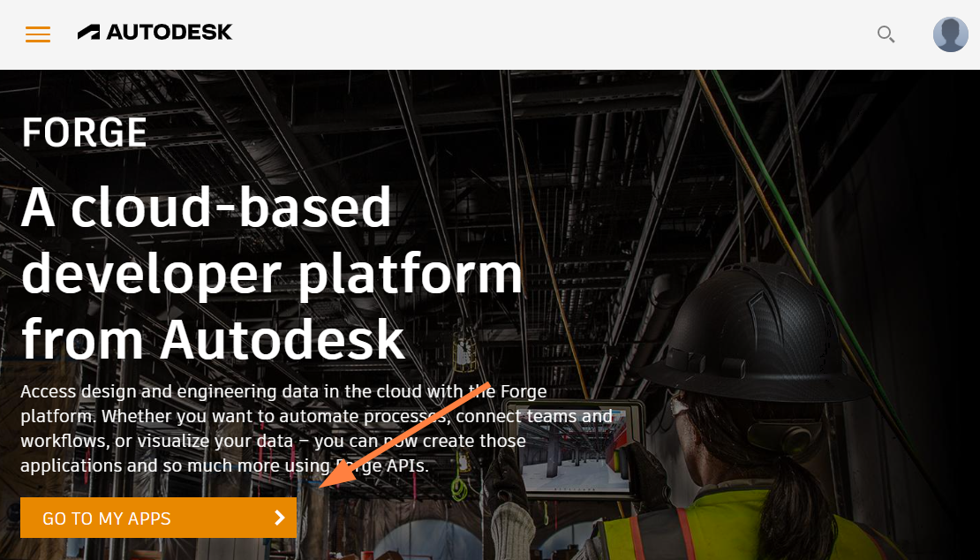Click the FORGE heading text
The width and height of the screenshot is (980, 560).
(85, 132)
